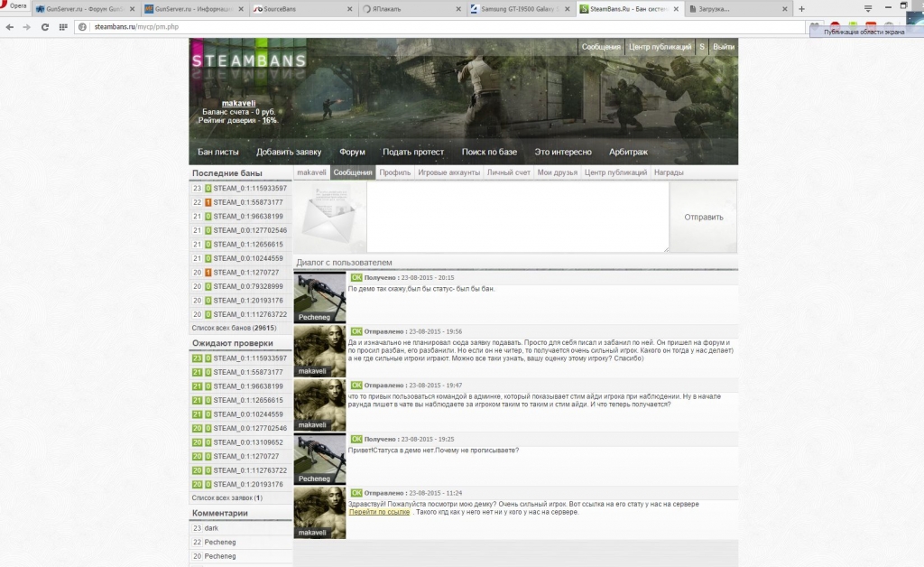
Task: Open Это интересно menu item
Action: click(563, 152)
